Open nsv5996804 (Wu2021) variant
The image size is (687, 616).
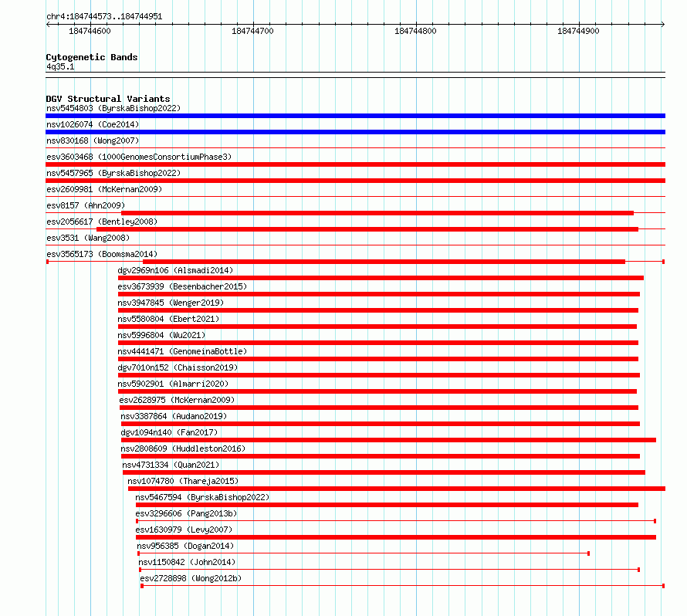pos(161,335)
